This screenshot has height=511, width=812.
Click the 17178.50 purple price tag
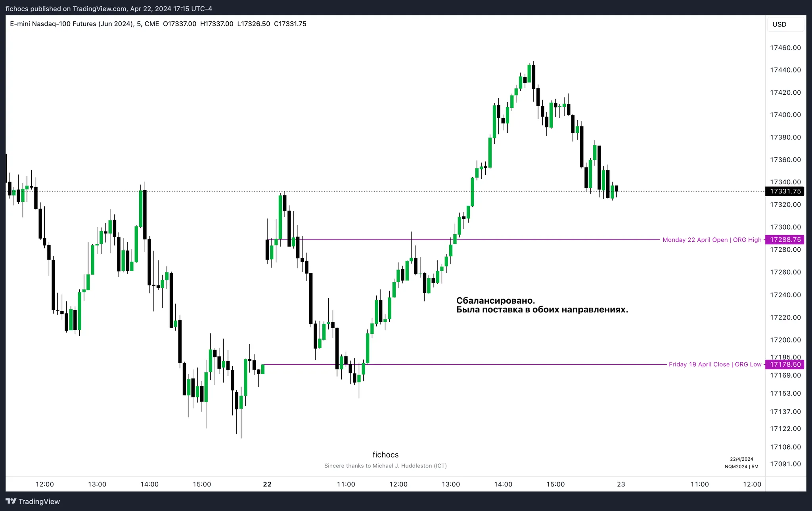pos(785,364)
